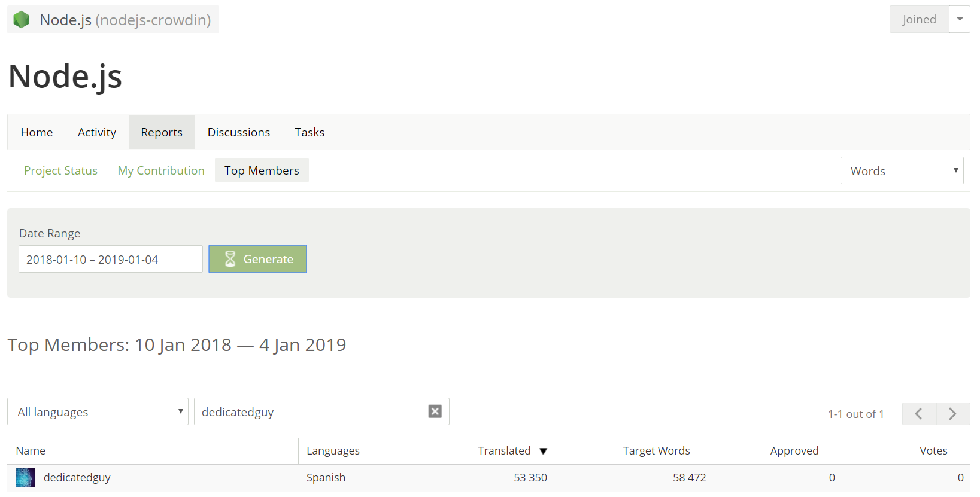Viewport: 980px width, 497px height.
Task: Click the 53 350 translated value
Action: tap(530, 477)
